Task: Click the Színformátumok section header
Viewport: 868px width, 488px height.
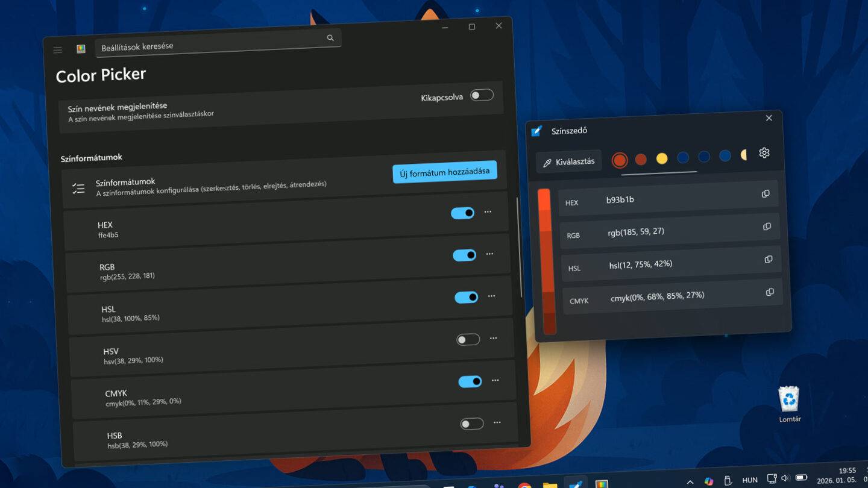Action: [91, 157]
